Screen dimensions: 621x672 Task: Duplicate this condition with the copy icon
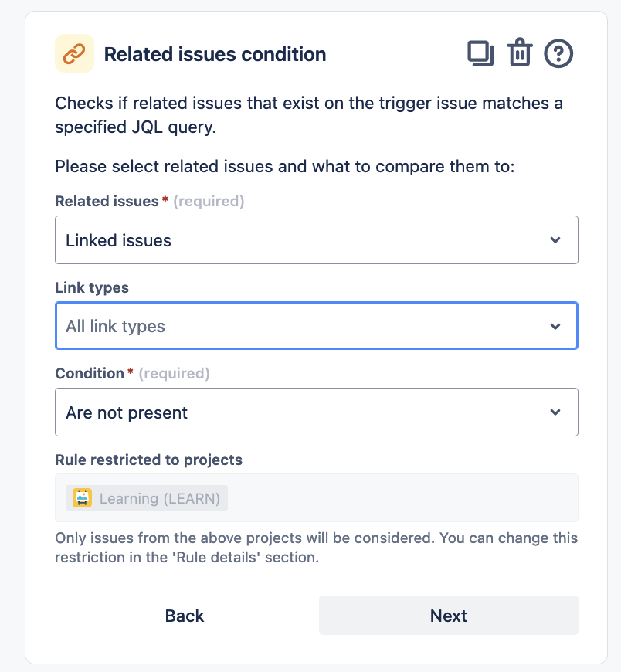tap(480, 54)
